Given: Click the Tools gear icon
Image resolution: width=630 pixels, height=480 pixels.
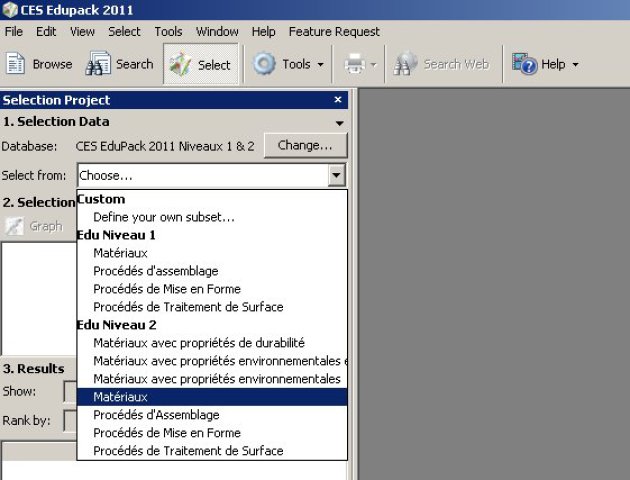Looking at the screenshot, I should pos(264,63).
